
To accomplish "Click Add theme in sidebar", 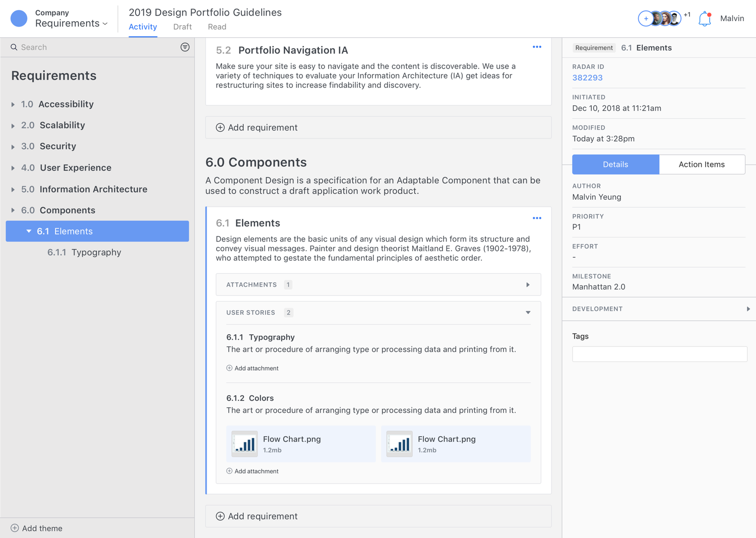I will click(37, 528).
